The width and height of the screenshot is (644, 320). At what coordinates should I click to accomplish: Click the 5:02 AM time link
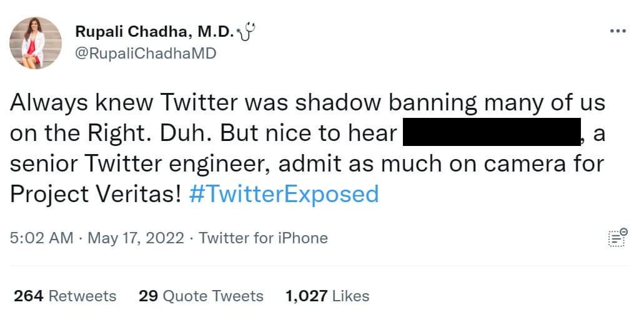tap(41, 238)
